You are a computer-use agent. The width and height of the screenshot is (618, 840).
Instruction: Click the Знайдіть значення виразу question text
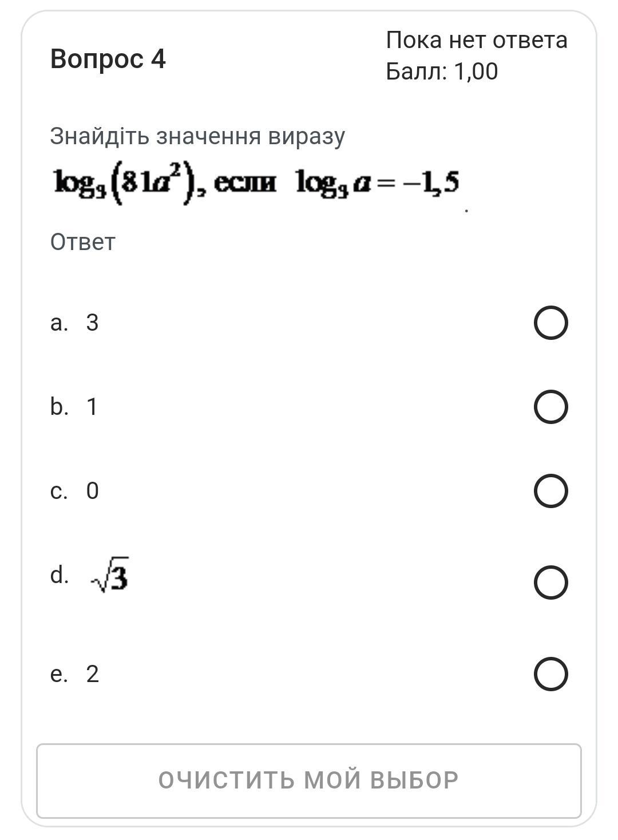197,136
